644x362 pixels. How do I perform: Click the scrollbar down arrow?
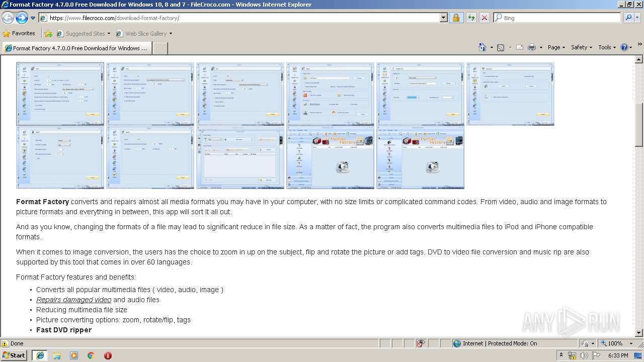pos(639,333)
